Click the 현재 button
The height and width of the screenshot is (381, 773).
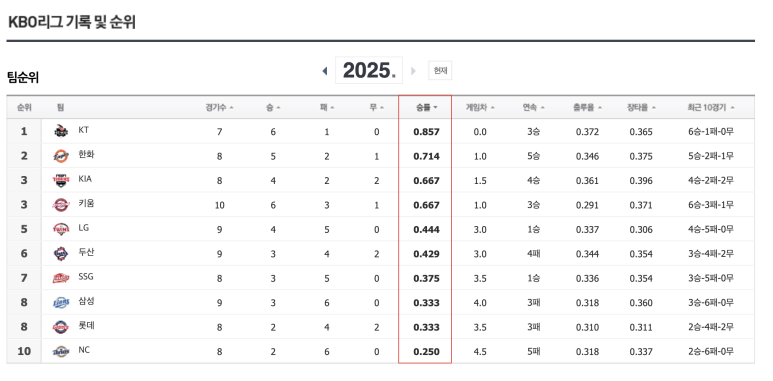pos(440,70)
